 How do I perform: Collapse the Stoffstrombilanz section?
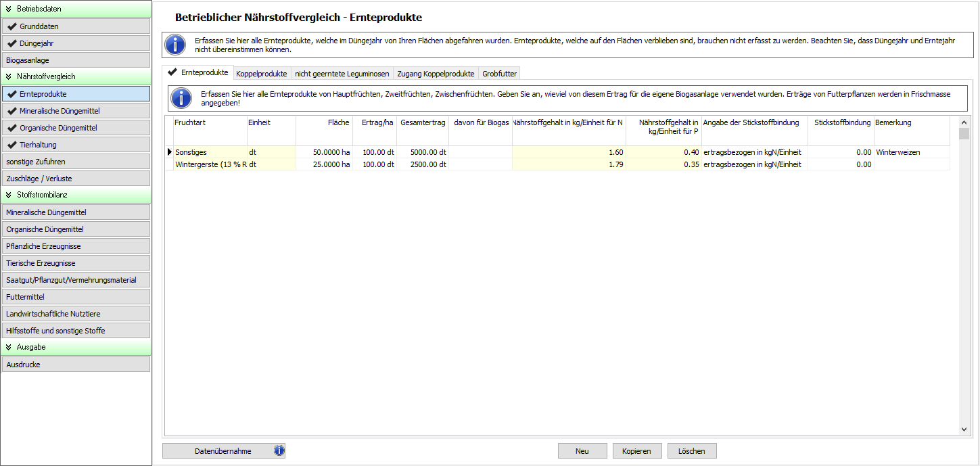(x=8, y=195)
